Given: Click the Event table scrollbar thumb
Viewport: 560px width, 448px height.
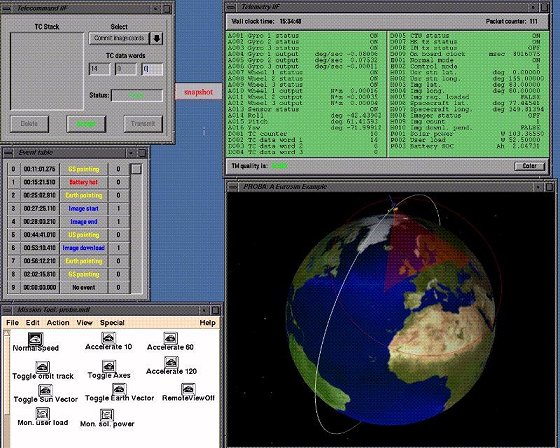Looking at the screenshot, I should click(x=136, y=169).
